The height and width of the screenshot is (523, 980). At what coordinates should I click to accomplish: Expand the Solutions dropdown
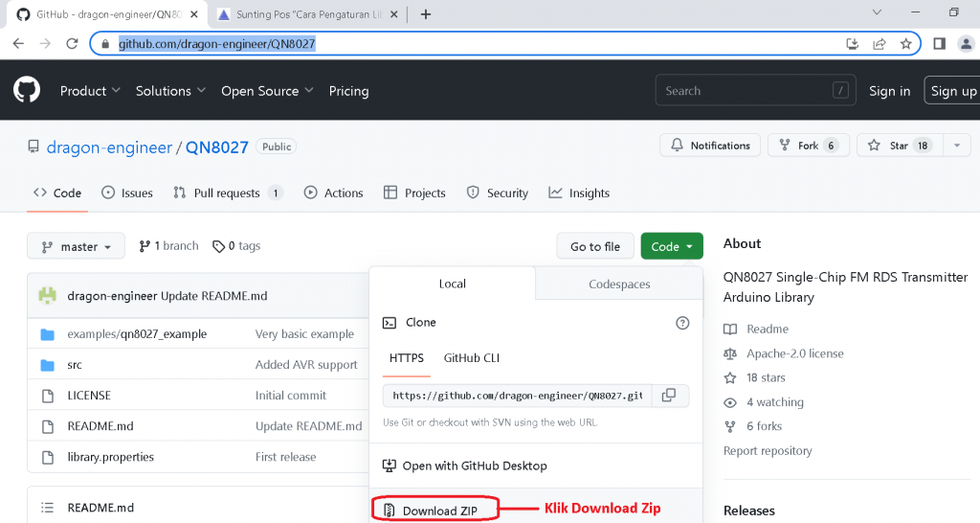pos(170,91)
